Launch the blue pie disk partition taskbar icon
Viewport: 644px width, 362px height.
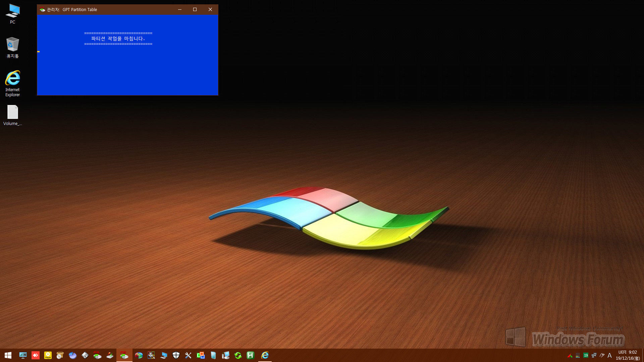click(73, 355)
